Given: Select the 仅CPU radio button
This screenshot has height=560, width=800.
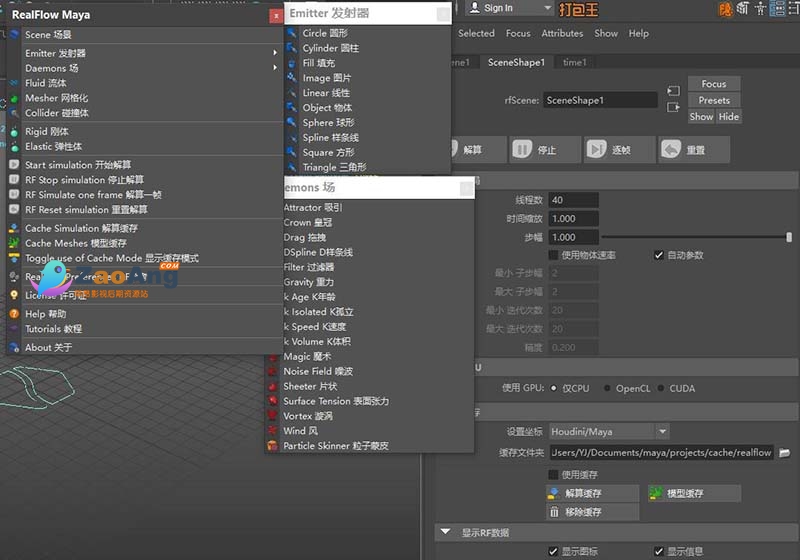Looking at the screenshot, I should pos(554,389).
